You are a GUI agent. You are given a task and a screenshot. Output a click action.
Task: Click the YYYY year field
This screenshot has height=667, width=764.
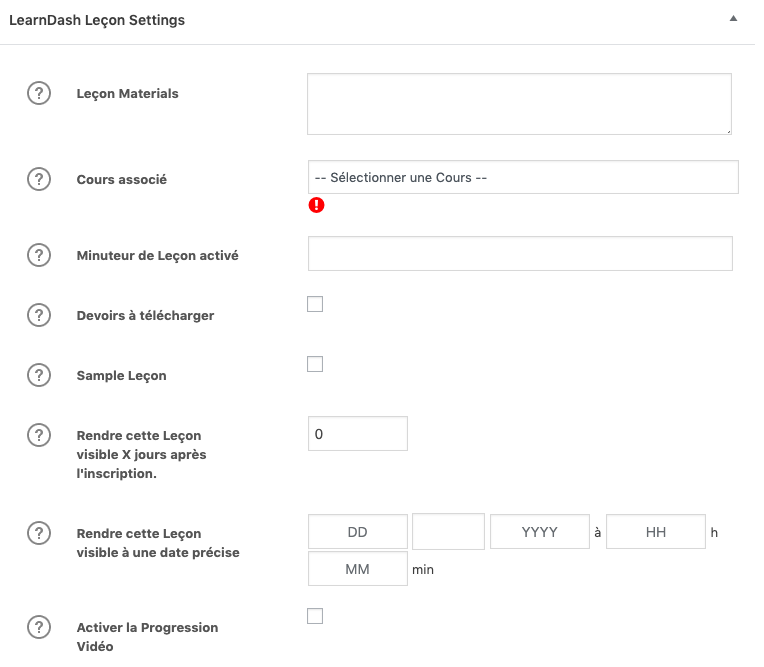(540, 532)
